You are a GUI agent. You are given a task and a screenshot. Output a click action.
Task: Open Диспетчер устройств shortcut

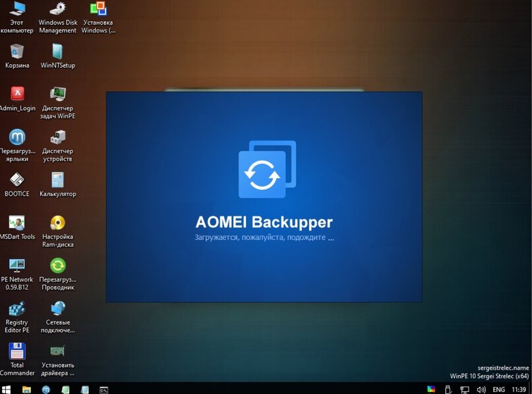[57, 145]
